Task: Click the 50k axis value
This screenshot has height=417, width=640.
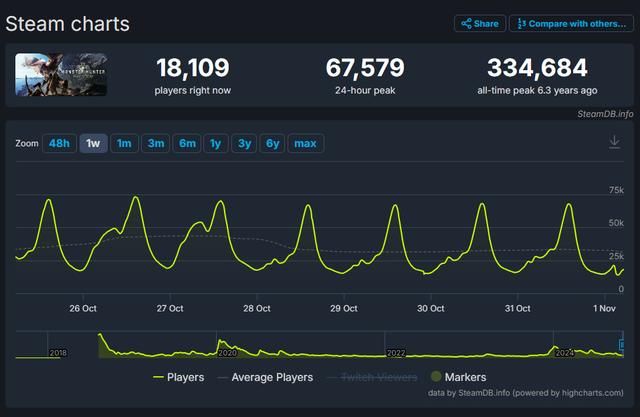Action: tap(616, 223)
